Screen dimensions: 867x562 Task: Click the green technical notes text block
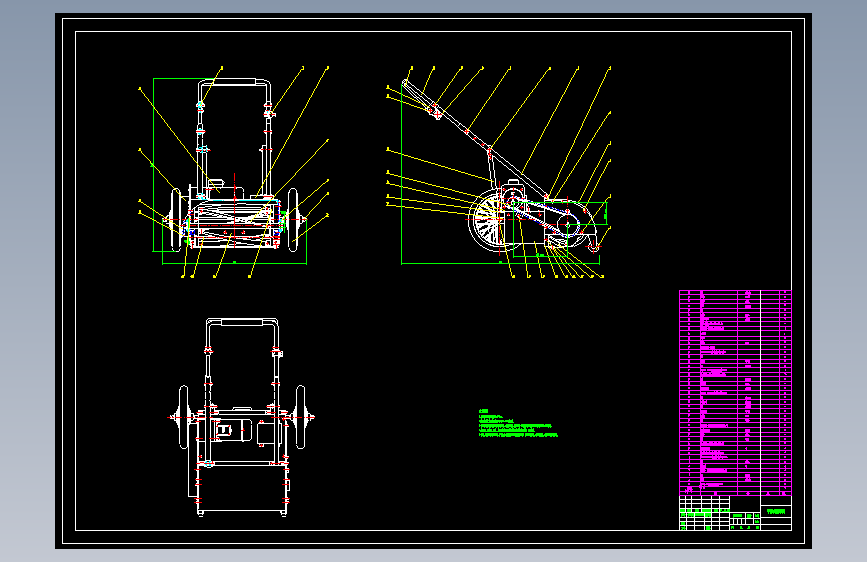click(518, 424)
